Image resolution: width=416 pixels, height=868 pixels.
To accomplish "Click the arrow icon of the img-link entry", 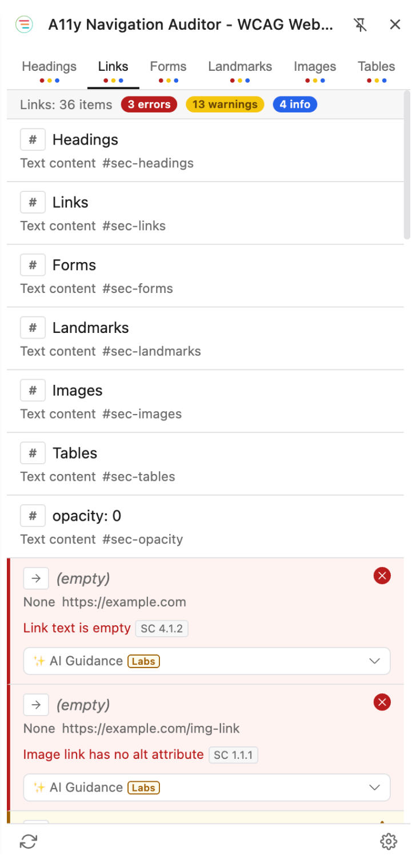I will (x=36, y=705).
